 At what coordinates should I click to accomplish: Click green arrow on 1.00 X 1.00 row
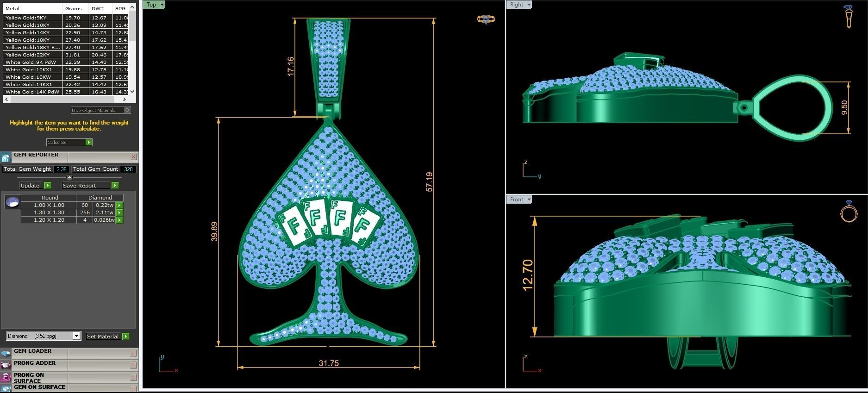[119, 205]
